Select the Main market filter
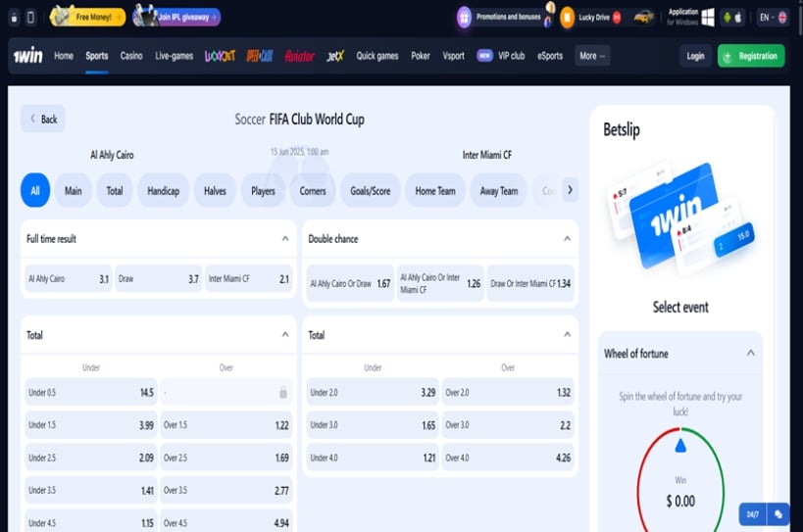This screenshot has width=803, height=532. click(74, 191)
